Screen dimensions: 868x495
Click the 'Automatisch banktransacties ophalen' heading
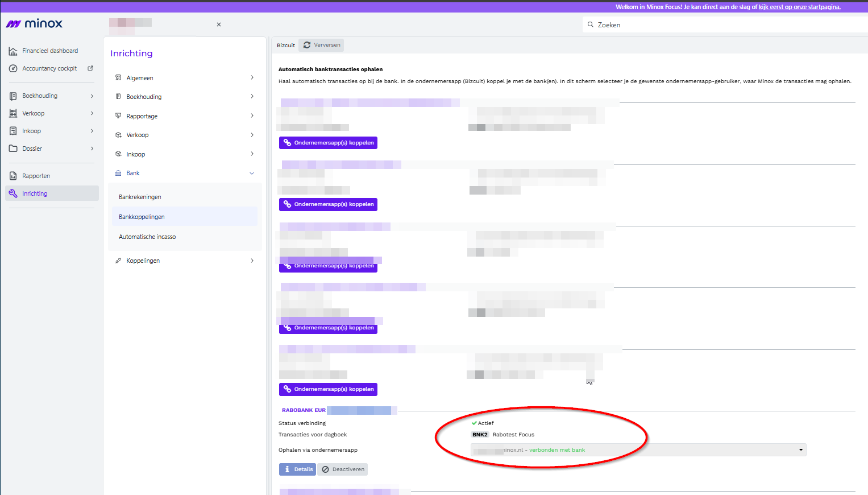coord(330,69)
